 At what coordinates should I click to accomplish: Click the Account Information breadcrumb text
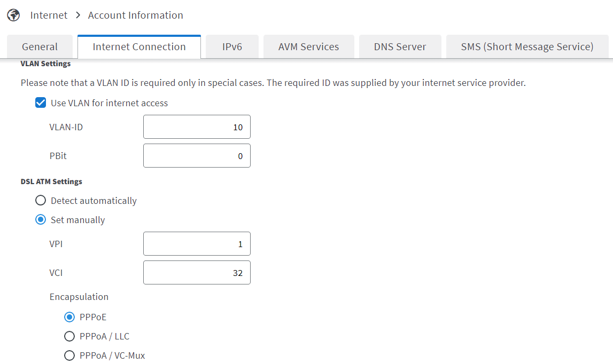click(x=135, y=15)
